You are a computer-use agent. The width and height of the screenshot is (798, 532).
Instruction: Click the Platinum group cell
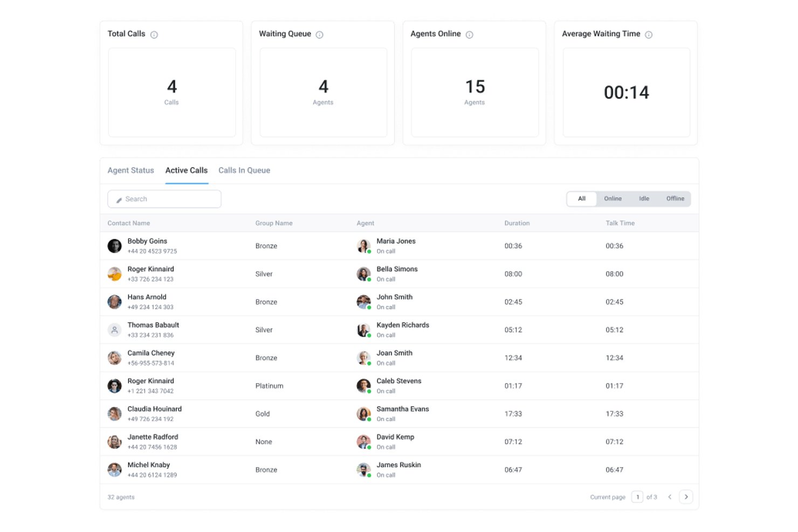pyautogui.click(x=270, y=386)
